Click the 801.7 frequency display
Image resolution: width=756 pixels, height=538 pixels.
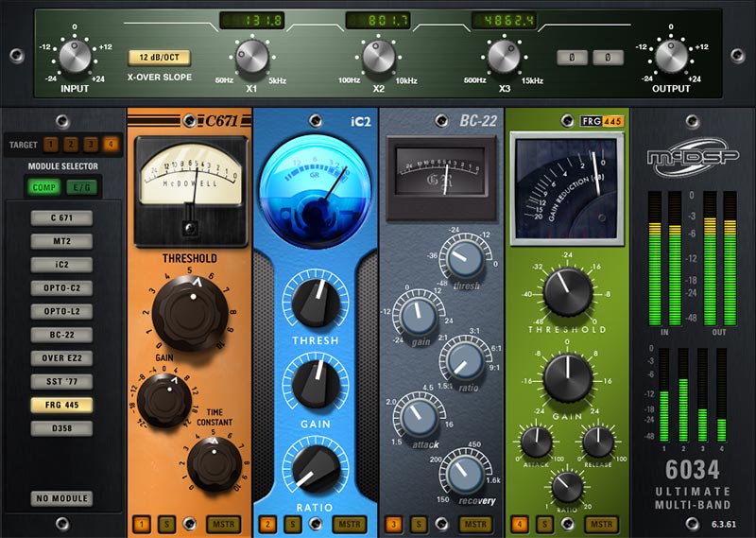[378, 21]
